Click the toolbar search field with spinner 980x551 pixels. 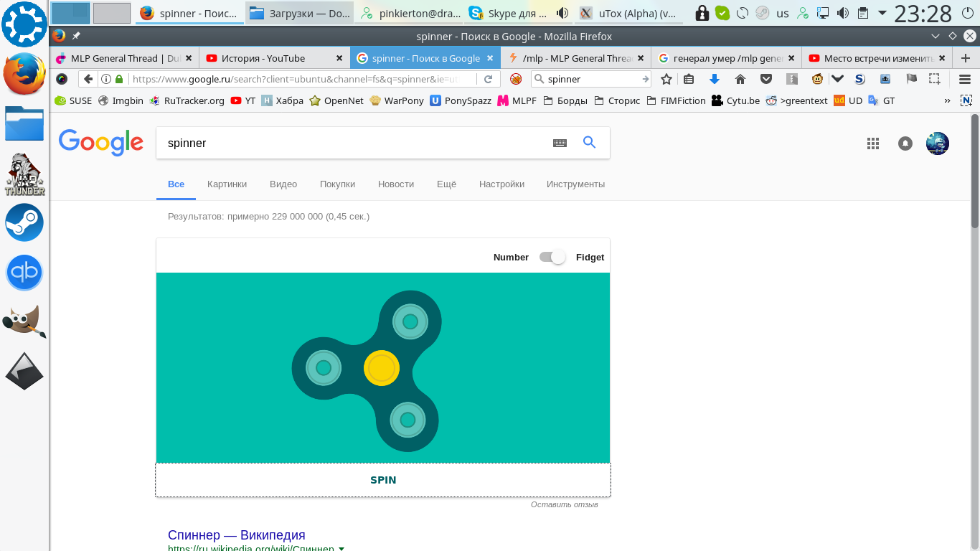pyautogui.click(x=593, y=79)
